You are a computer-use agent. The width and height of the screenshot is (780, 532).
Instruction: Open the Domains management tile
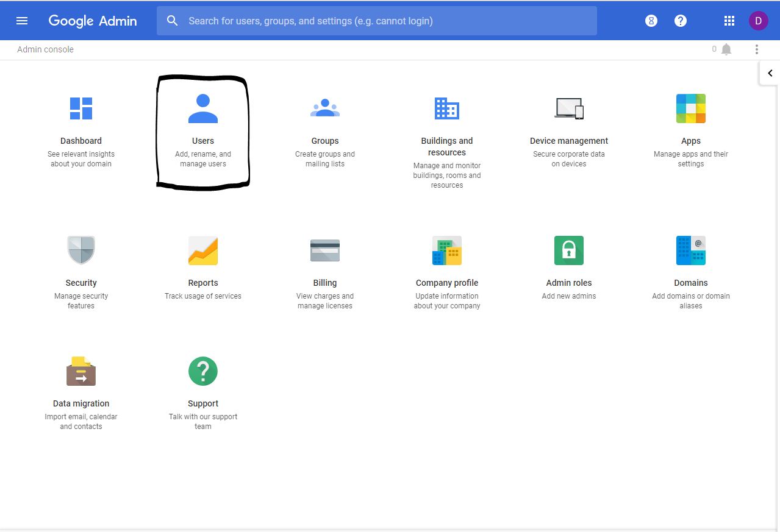pyautogui.click(x=690, y=262)
